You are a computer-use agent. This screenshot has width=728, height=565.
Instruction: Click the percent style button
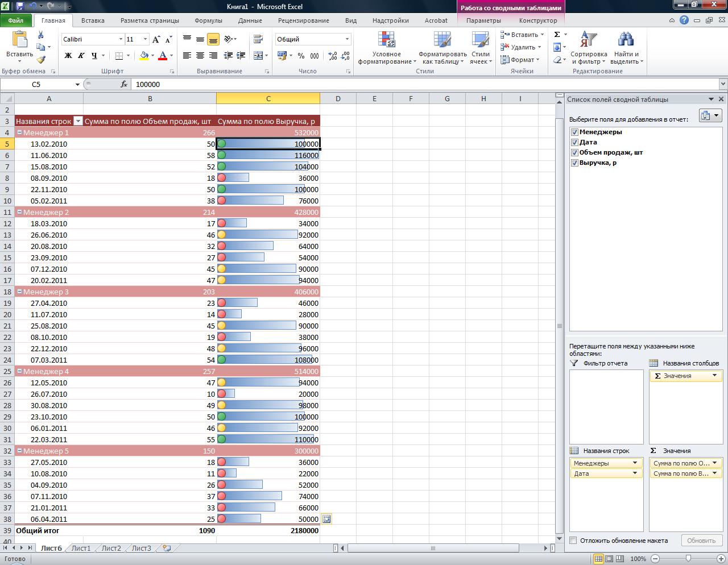301,56
